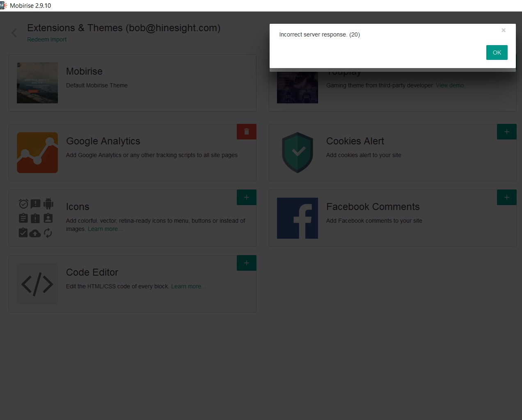This screenshot has height=420, width=522.
Task: Click the Code Editor angle-brackets icon
Action: [37, 284]
